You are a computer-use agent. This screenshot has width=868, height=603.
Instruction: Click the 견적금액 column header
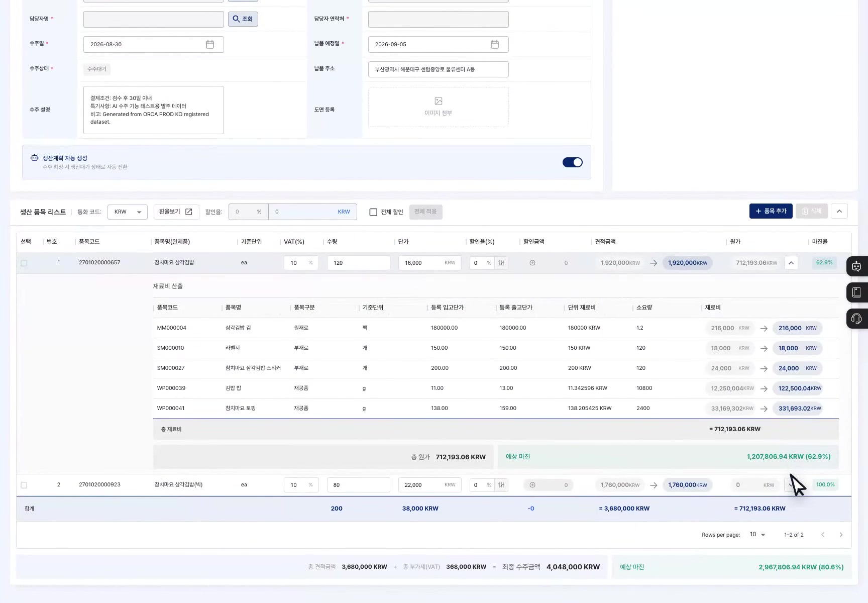pos(605,242)
